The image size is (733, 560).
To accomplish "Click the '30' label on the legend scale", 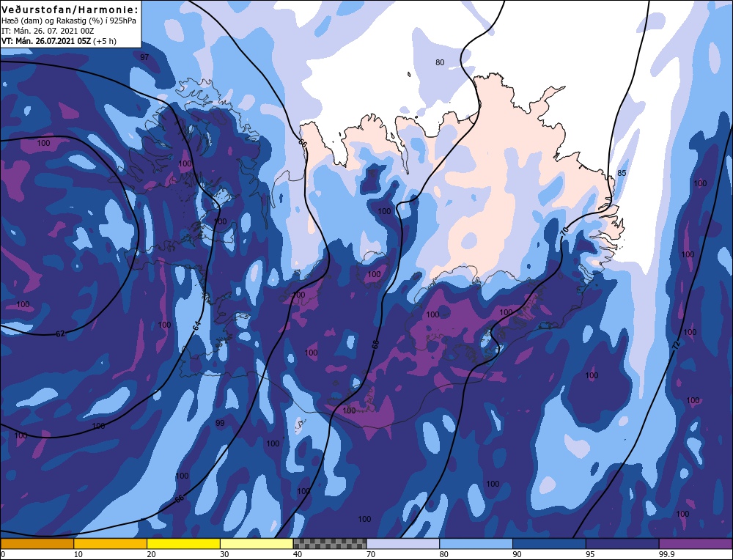I will click(x=224, y=554).
